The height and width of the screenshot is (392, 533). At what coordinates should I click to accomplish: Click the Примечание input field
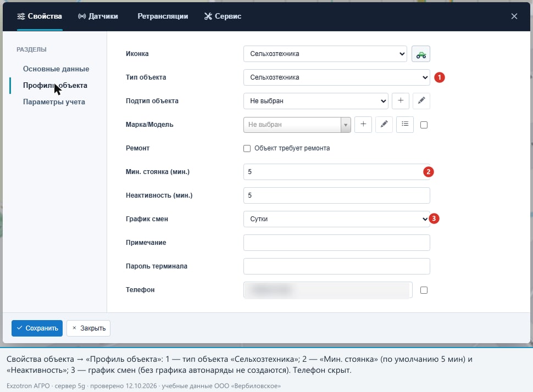click(336, 243)
